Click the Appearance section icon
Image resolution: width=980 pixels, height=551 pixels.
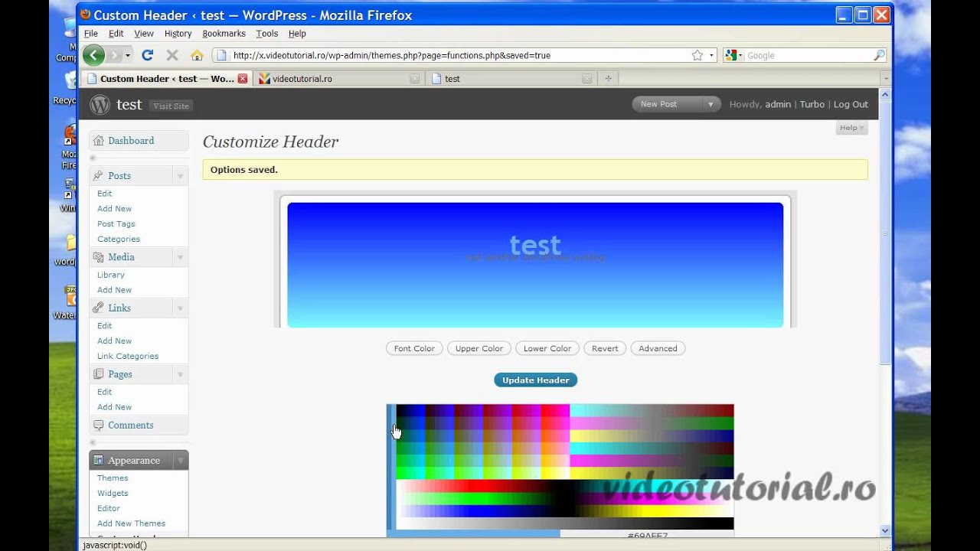click(x=98, y=461)
